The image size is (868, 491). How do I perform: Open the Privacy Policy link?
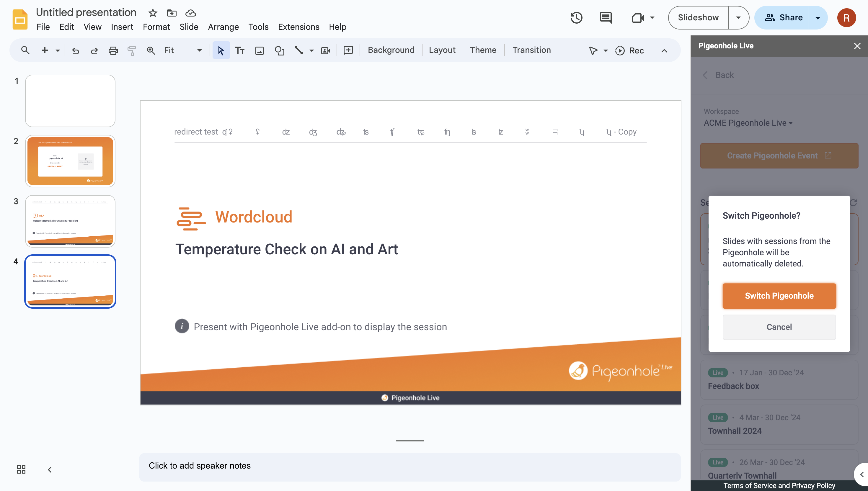(813, 485)
